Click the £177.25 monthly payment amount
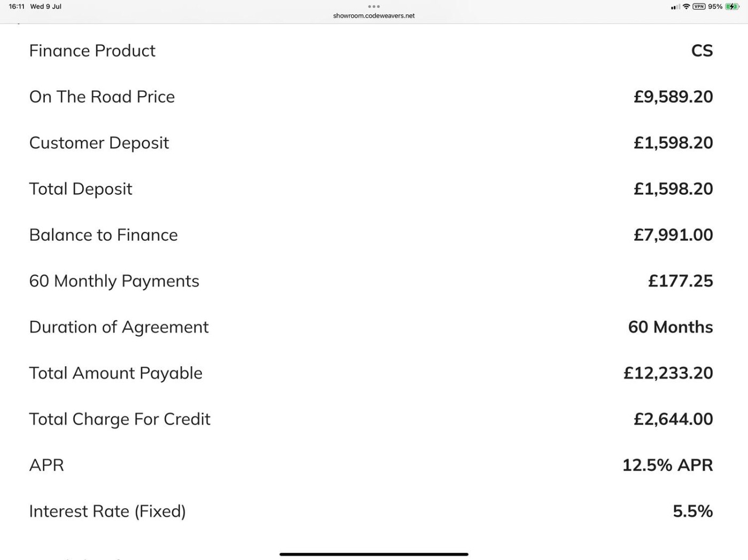Viewport: 748px width, 560px height. coord(680,281)
